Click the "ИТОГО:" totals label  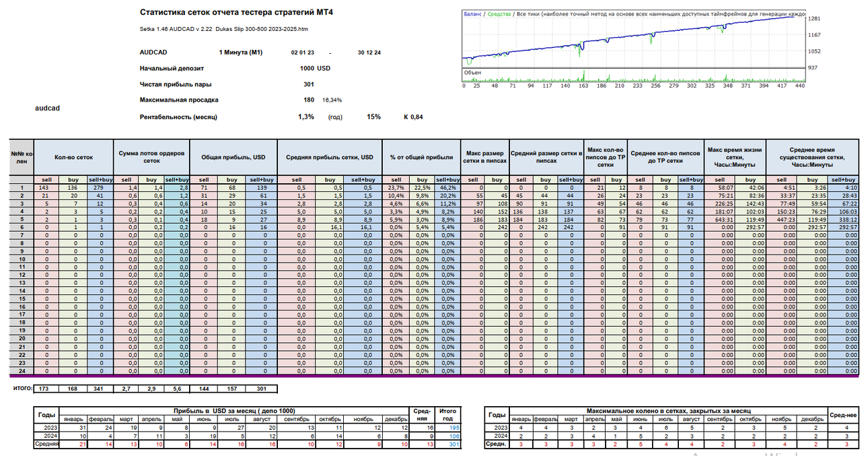23,389
